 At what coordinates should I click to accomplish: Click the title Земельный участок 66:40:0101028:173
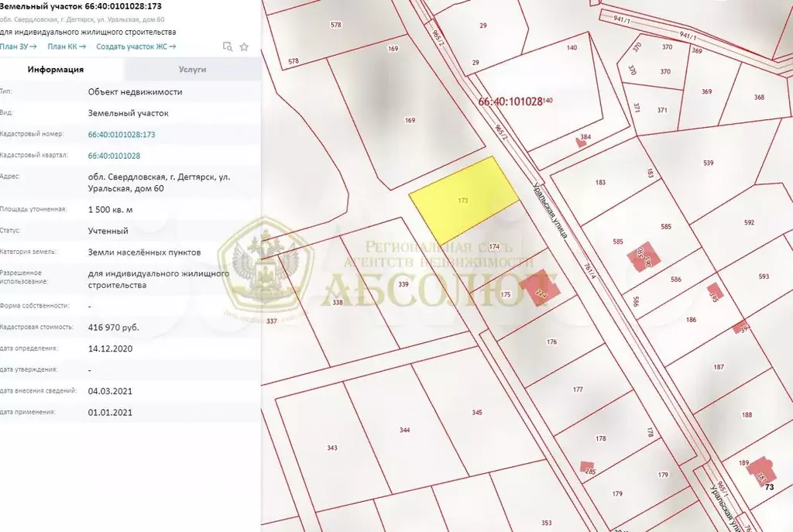point(81,6)
